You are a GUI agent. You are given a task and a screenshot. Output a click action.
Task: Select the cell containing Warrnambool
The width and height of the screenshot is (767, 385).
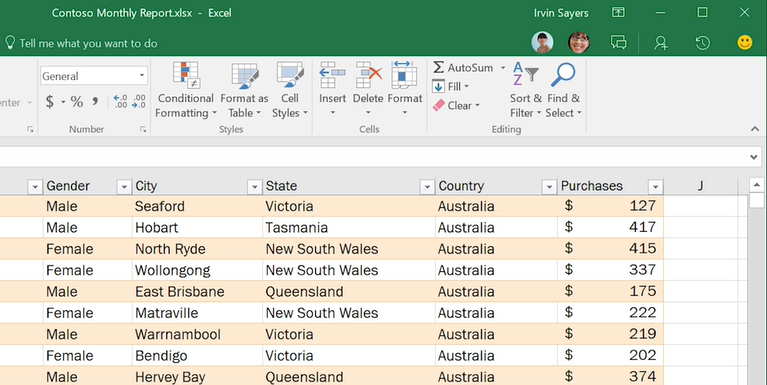[197, 334]
